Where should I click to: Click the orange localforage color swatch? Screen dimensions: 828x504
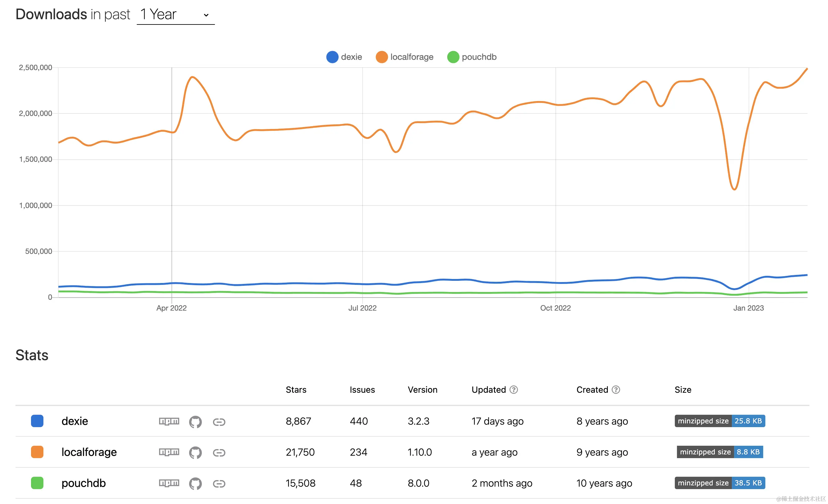37,452
